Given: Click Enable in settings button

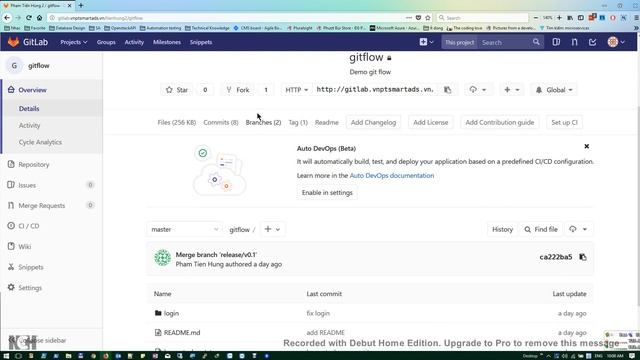Looking at the screenshot, I should (327, 193).
